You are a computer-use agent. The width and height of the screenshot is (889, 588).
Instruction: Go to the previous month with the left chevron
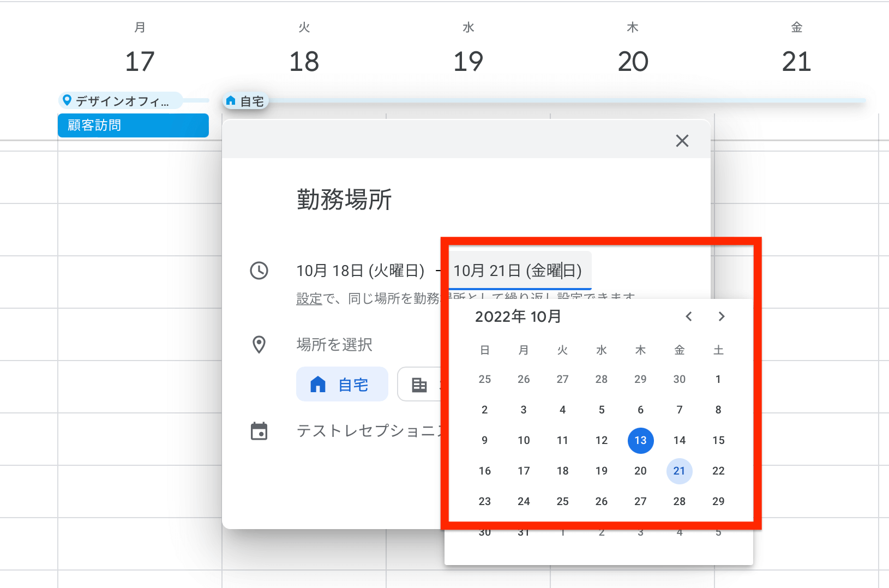(x=688, y=316)
